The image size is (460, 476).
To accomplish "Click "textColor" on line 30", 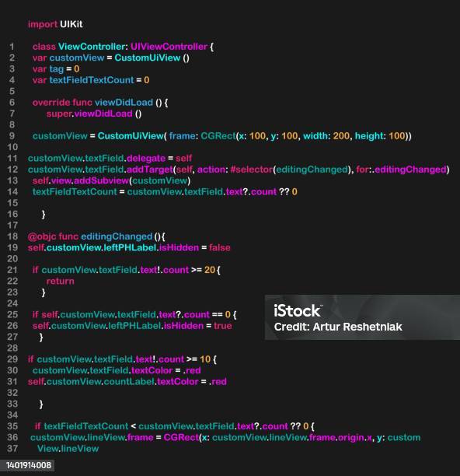I will tap(152, 370).
